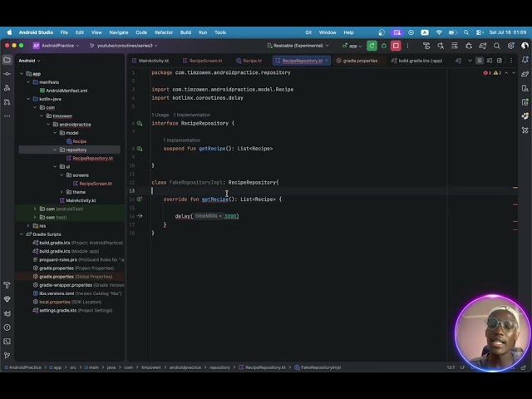Select AndroidManifest.xml in project tree

(63, 91)
